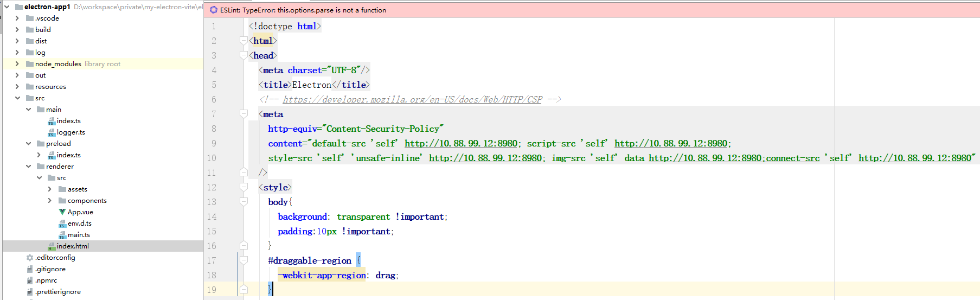Select the log folder icon
980x300 pixels.
(30, 53)
